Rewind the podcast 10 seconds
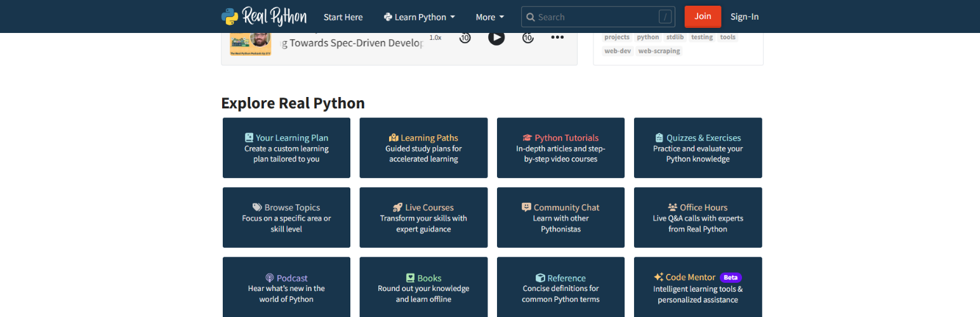 [465, 37]
